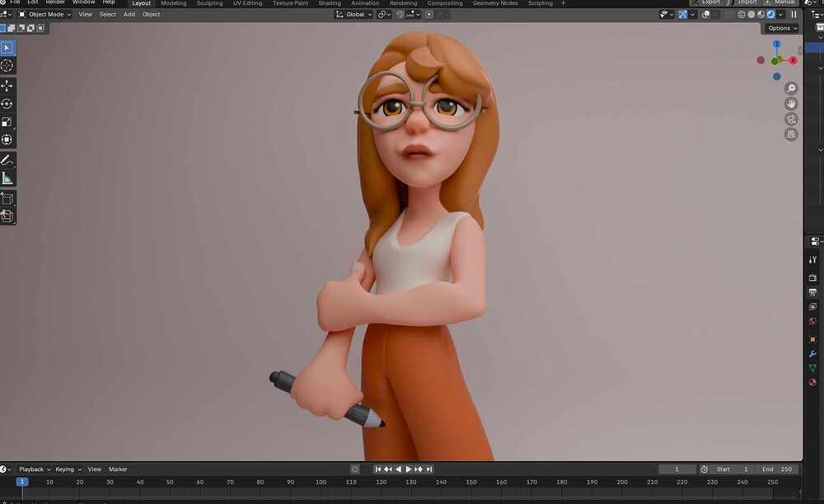Open the object visibility and selectability dropdown

(667, 15)
